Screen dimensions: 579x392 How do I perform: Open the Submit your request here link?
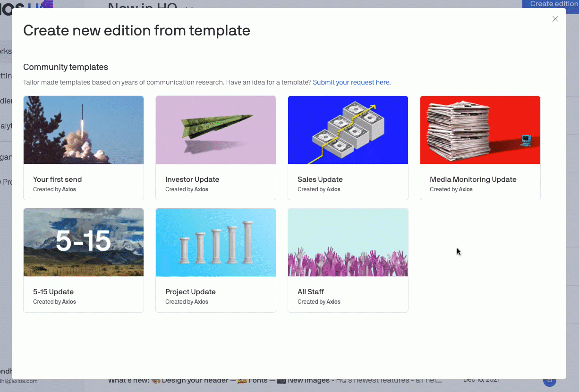pyautogui.click(x=352, y=82)
